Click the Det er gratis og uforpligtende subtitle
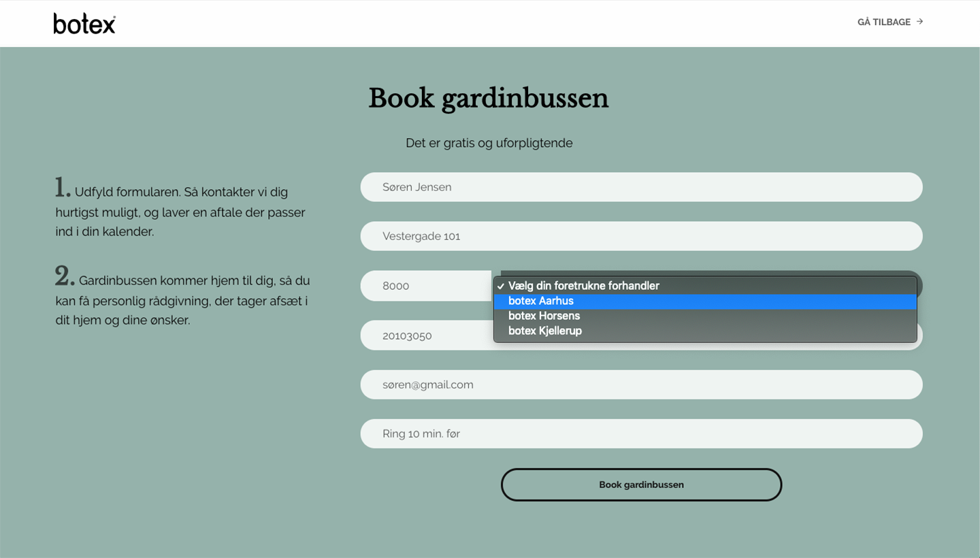Image resolution: width=980 pixels, height=558 pixels. 489,143
